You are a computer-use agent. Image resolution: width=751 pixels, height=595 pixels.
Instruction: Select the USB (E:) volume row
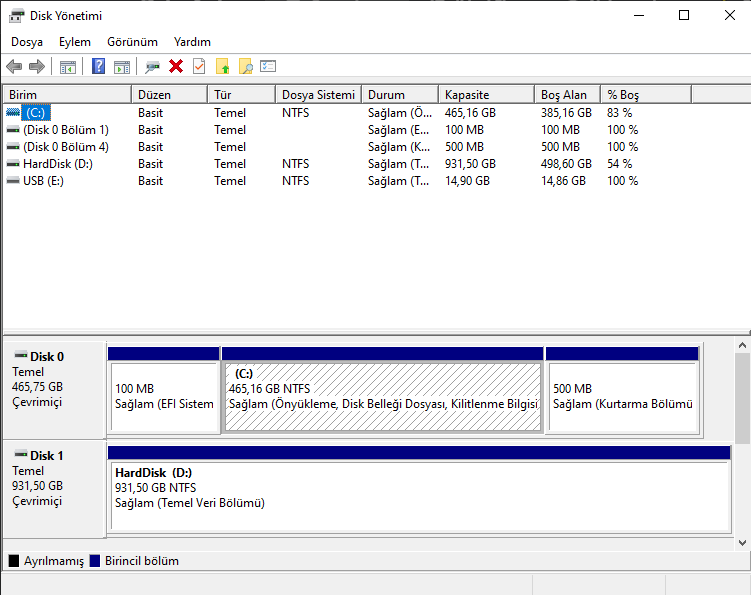point(43,181)
